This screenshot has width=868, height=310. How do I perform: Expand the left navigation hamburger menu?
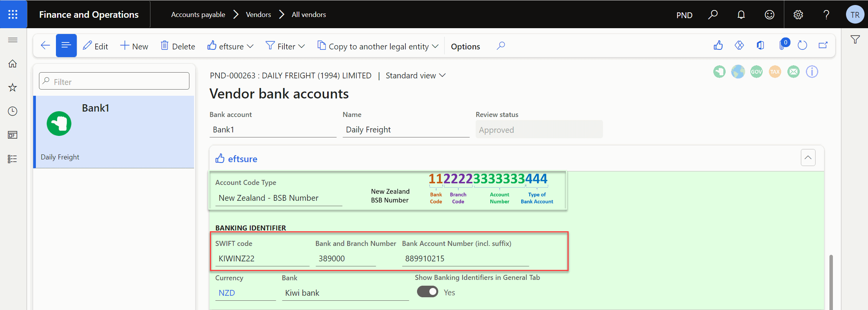tap(13, 40)
